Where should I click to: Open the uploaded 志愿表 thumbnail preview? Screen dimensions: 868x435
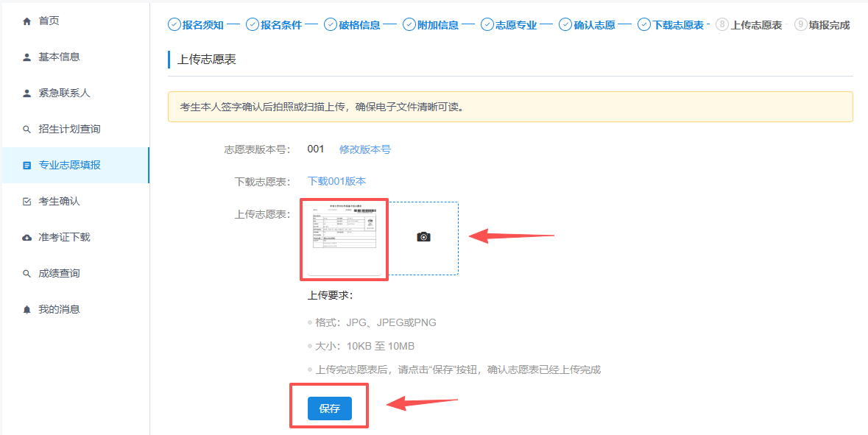pos(344,238)
